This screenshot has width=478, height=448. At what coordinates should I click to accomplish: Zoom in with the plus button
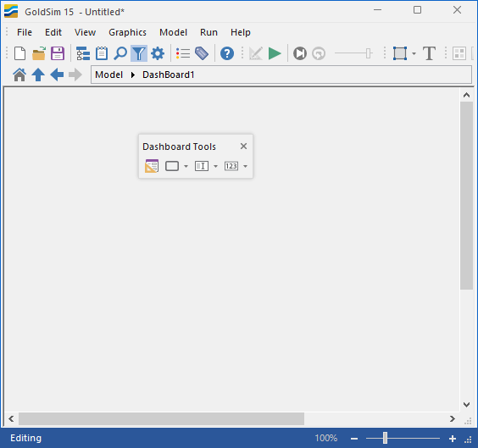pos(453,439)
